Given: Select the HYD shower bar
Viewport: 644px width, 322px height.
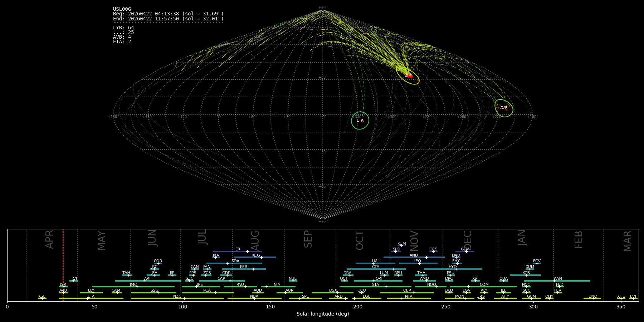Looking at the screenshot, I should 453,269.
